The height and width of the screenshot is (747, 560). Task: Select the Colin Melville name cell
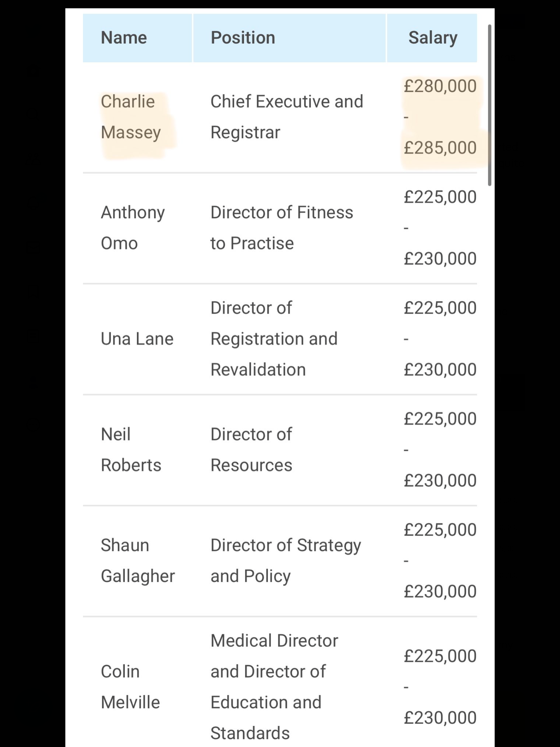point(130,687)
